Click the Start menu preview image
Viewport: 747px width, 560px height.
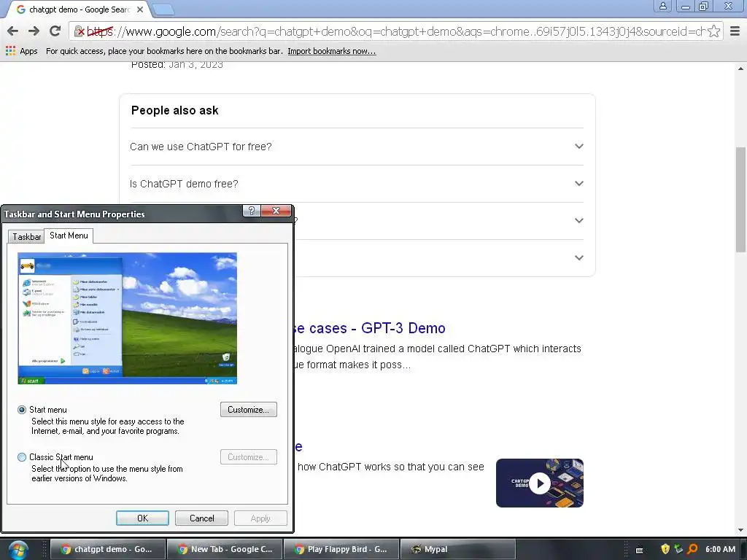(x=127, y=318)
